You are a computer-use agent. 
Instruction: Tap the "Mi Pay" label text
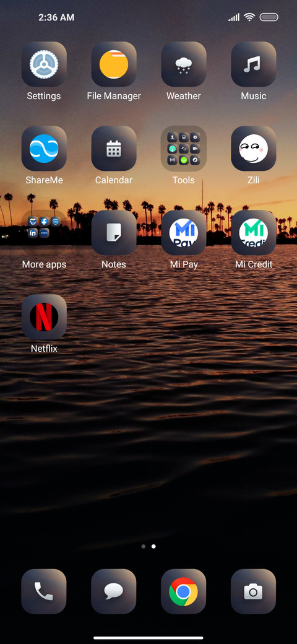[x=184, y=264]
